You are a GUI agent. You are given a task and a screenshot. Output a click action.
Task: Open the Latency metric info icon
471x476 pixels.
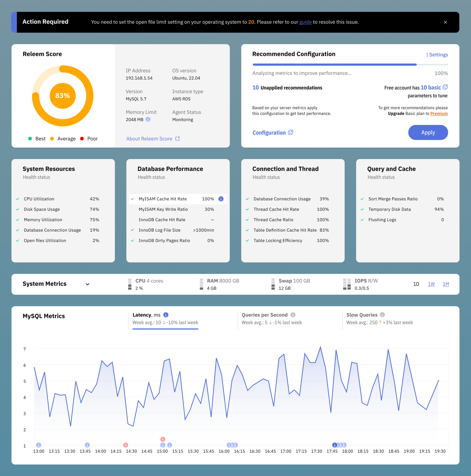pyautogui.click(x=165, y=315)
